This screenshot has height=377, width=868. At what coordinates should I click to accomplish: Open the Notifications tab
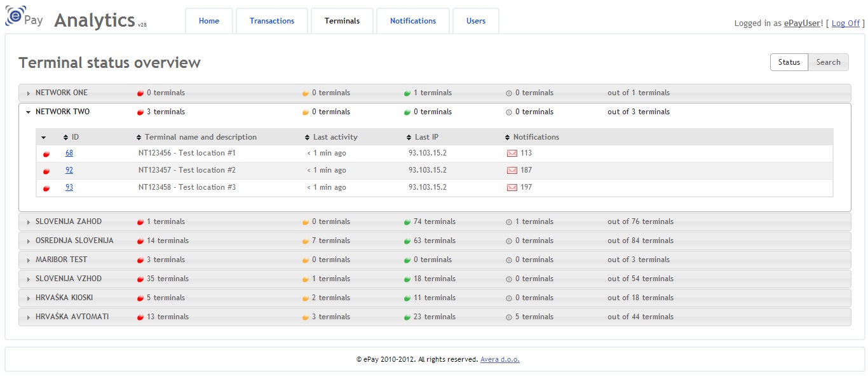click(x=413, y=21)
